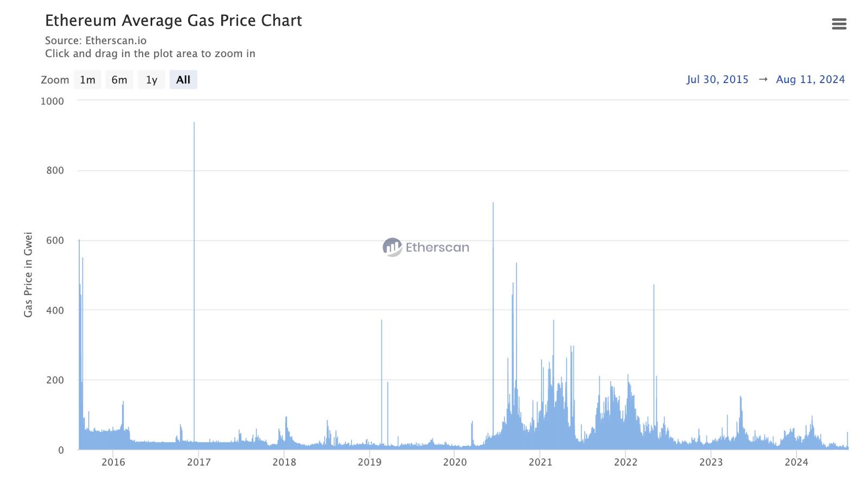Edit the Aug 11, 2024 end date
Screen dimensions: 868x478
[810, 79]
